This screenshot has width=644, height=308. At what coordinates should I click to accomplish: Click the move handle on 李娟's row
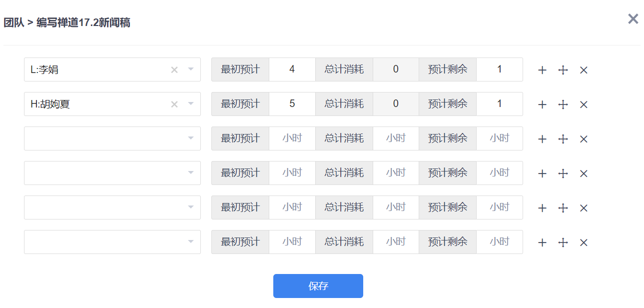click(x=563, y=70)
